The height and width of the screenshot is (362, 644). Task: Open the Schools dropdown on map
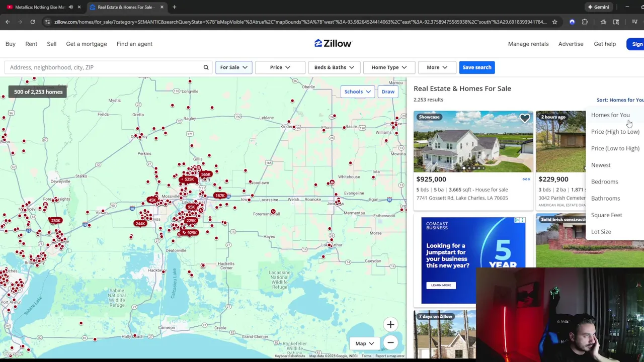(x=358, y=92)
